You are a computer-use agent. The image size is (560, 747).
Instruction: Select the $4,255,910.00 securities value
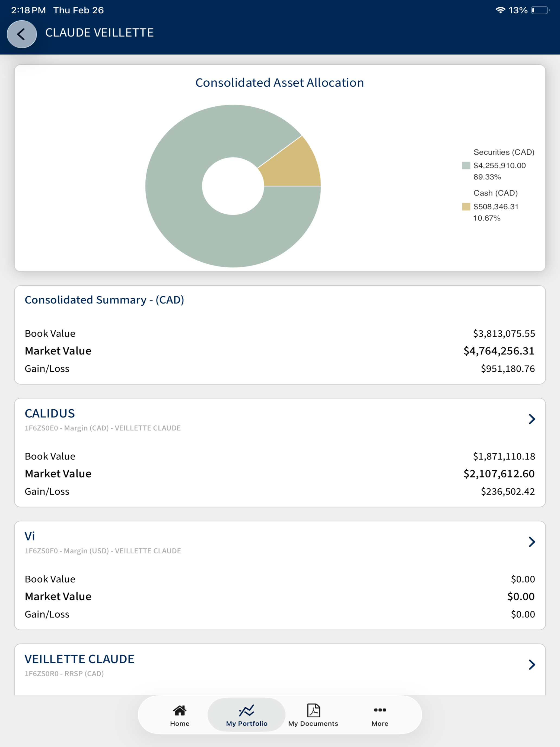[x=499, y=166]
